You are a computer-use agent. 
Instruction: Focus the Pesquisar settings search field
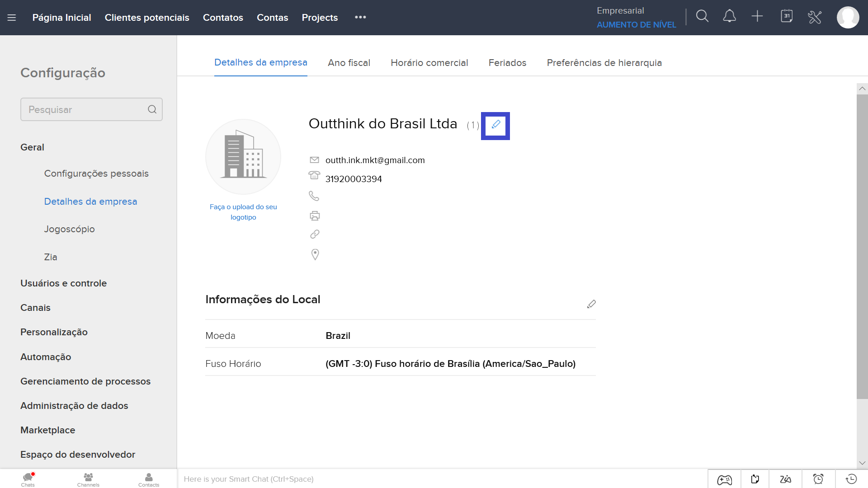click(85, 109)
